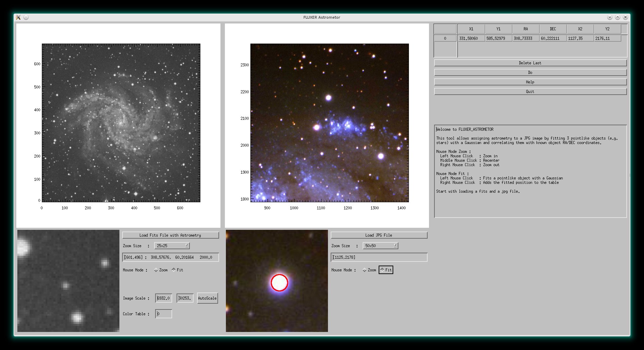Image resolution: width=644 pixels, height=350 pixels.
Task: Open Help for the astrometor
Action: [x=530, y=82]
